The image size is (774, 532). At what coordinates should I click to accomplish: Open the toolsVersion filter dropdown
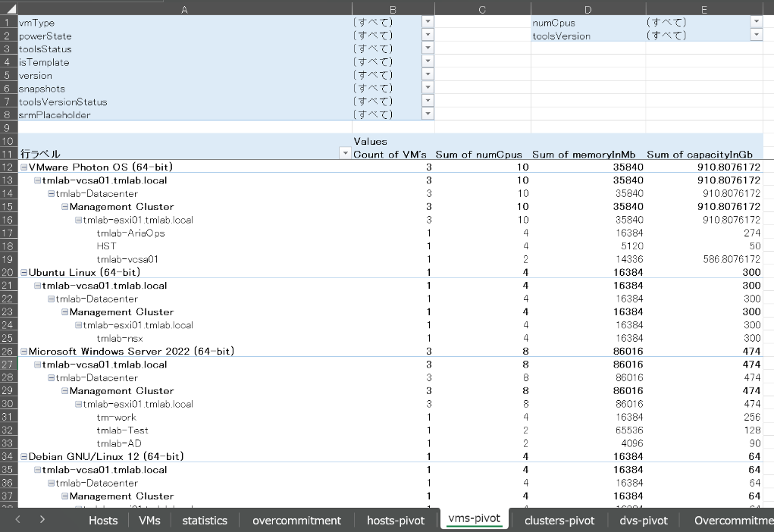point(756,36)
